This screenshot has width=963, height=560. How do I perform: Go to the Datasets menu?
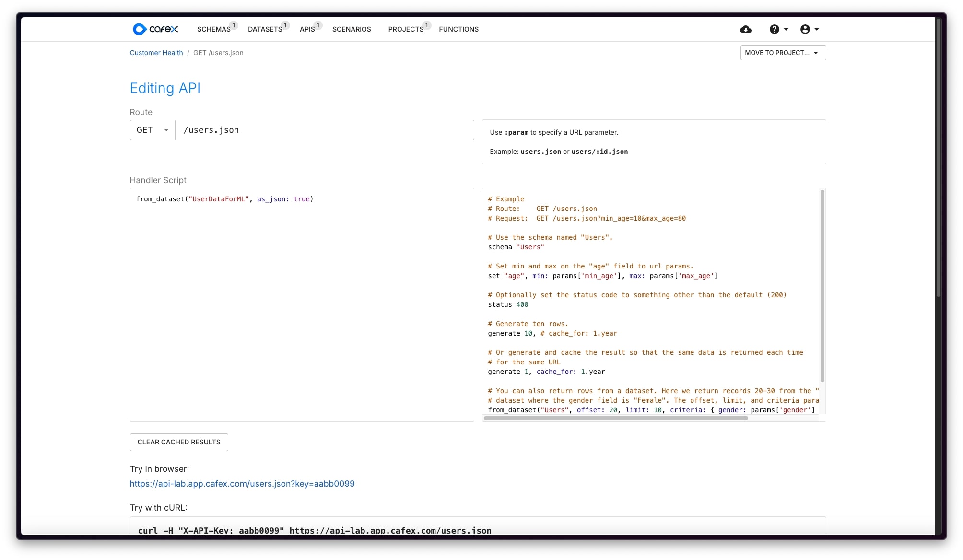265,29
